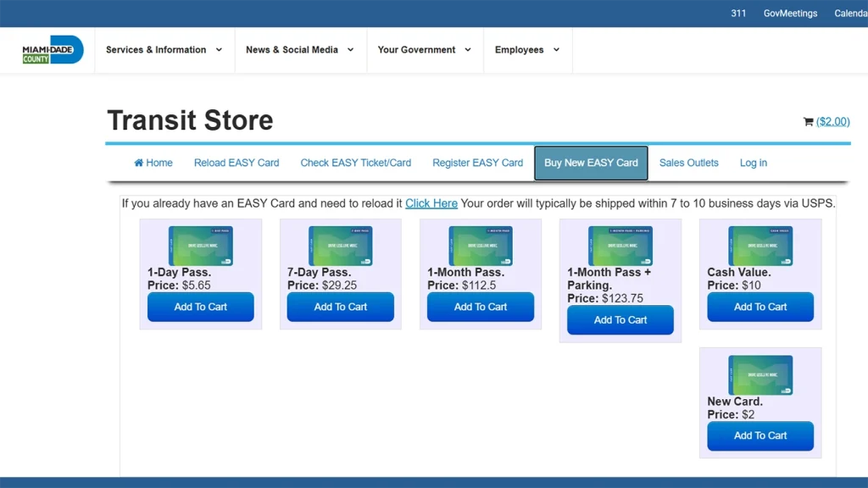The image size is (868, 488).
Task: Click the 1-Month Pass card image
Action: click(481, 246)
